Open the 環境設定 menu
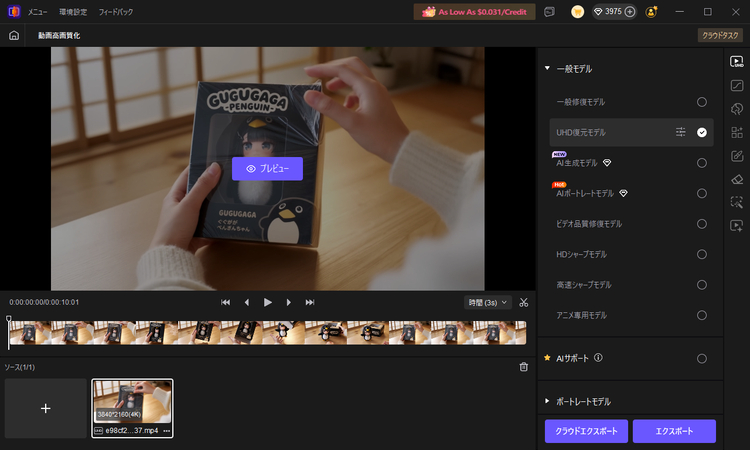This screenshot has width=750, height=450. point(73,12)
